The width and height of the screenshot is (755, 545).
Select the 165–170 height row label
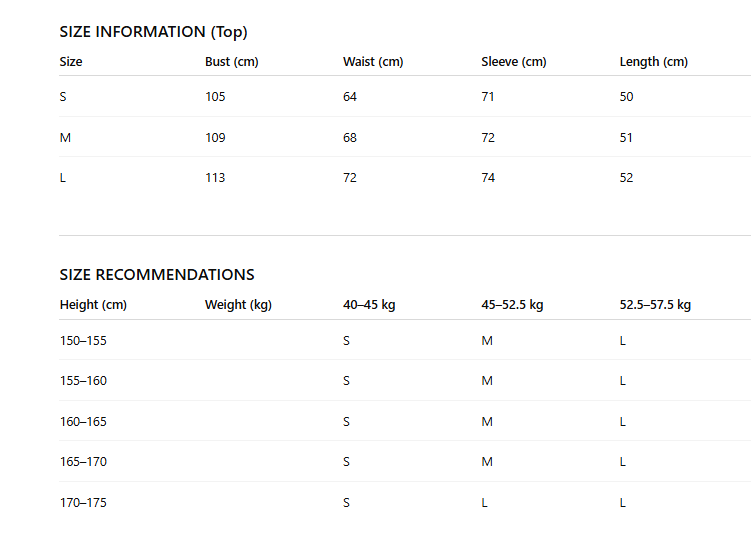83,462
